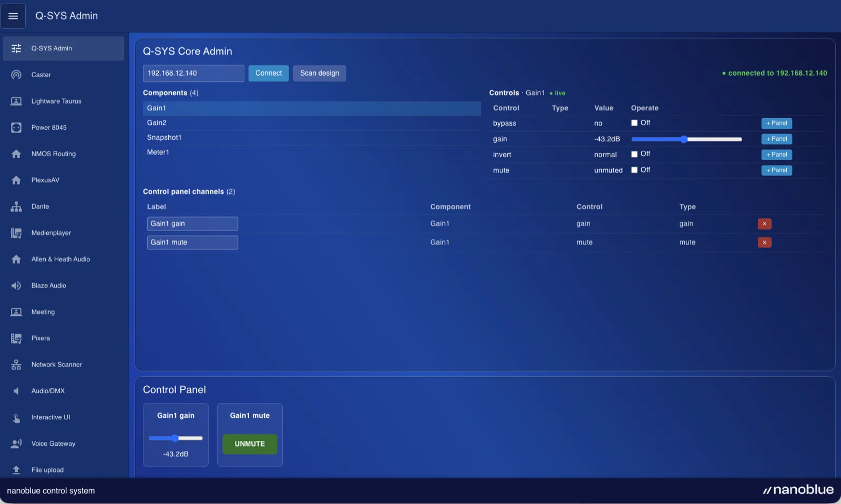This screenshot has height=504, width=841.
Task: Toggle the mute Off checkbox
Action: tap(634, 170)
